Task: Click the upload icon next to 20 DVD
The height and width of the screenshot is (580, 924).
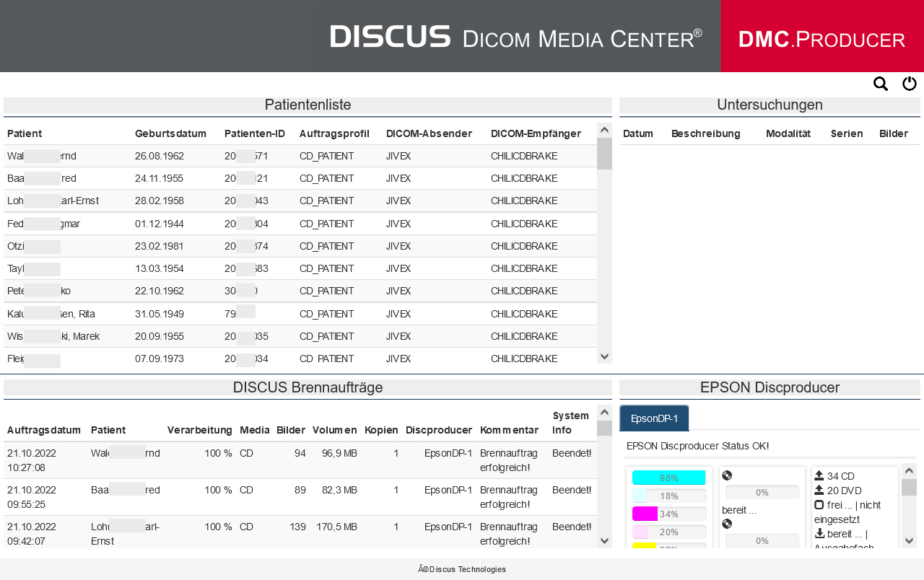Action: click(x=819, y=490)
